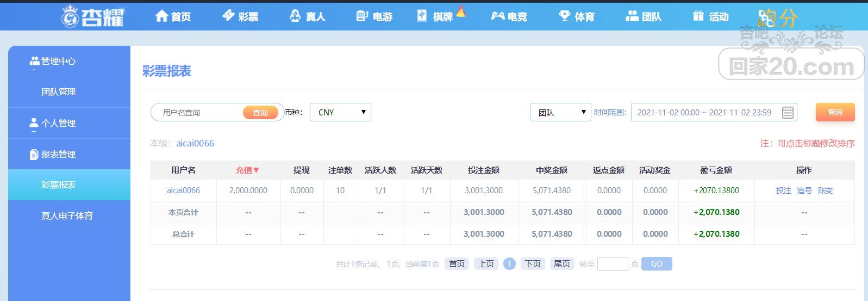
Task: Click the home icon beside 首页
Action: point(161,16)
